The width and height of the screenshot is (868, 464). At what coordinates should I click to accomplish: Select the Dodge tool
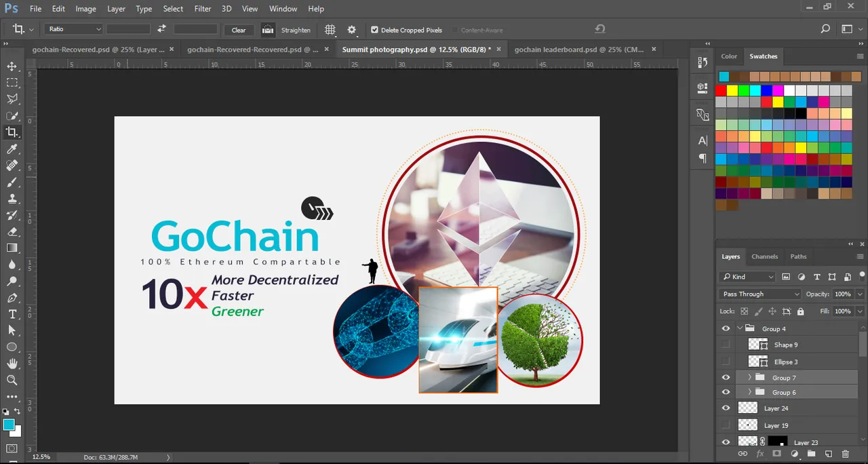click(12, 282)
